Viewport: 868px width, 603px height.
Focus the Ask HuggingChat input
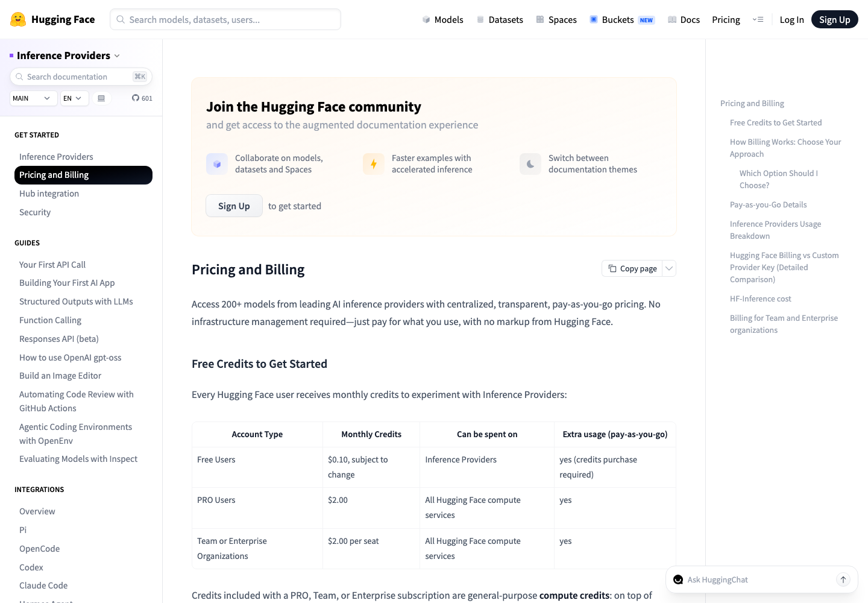tap(758, 579)
